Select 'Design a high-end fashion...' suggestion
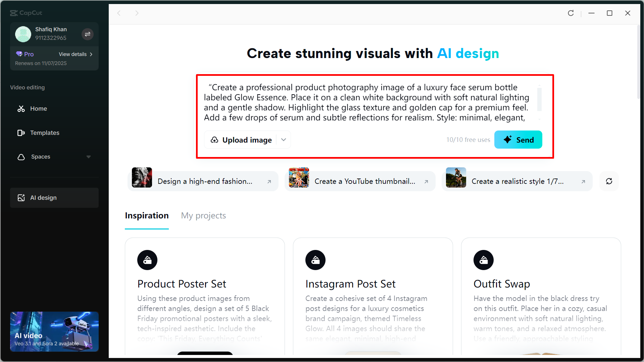Image resolution: width=644 pixels, height=362 pixels. (203, 181)
